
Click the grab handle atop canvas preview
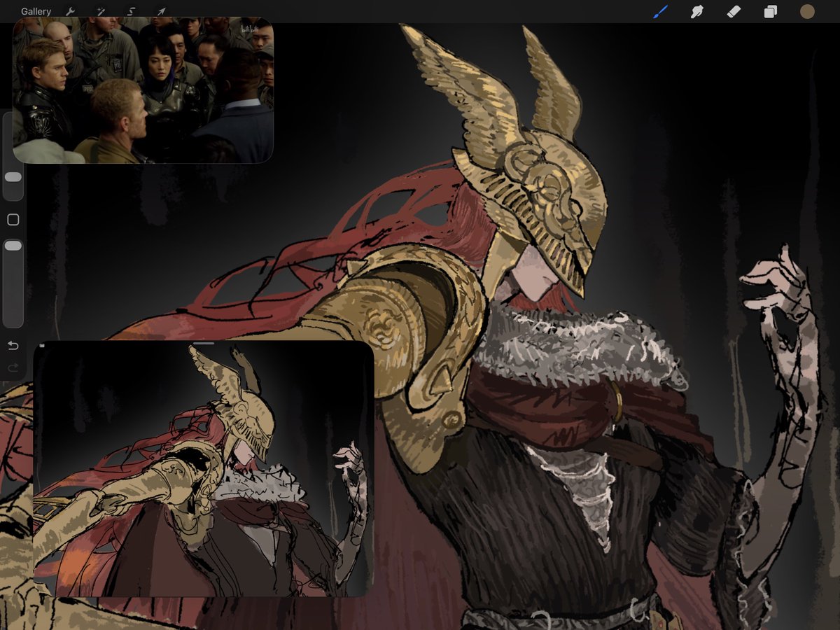click(x=204, y=344)
